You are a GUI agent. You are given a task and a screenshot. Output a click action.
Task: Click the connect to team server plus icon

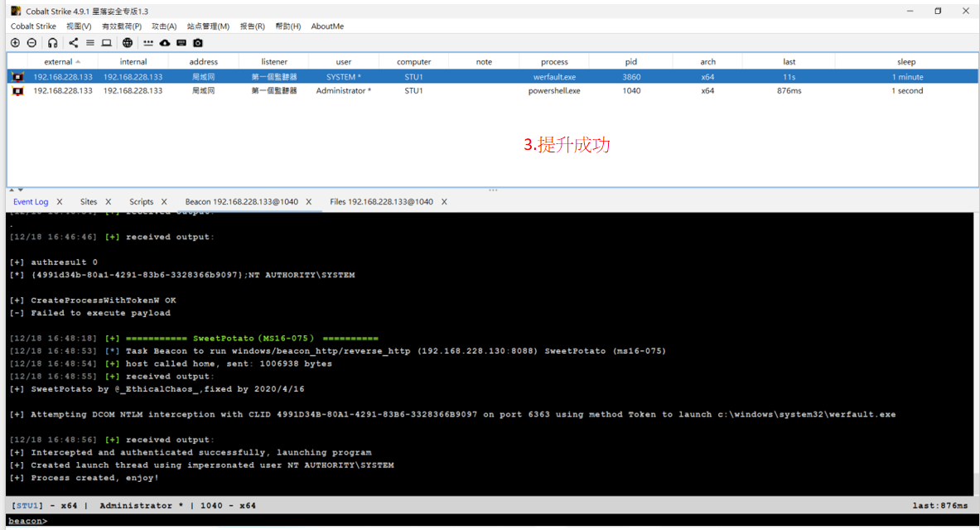[x=15, y=42]
